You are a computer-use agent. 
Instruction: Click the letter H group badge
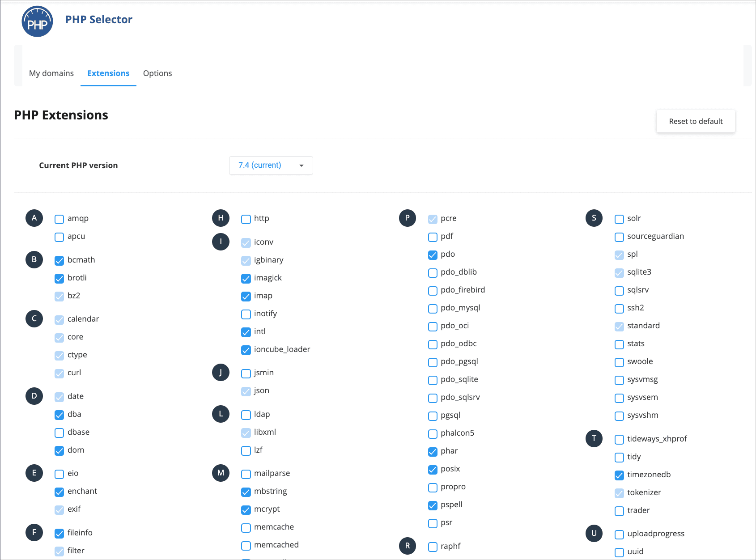click(221, 218)
